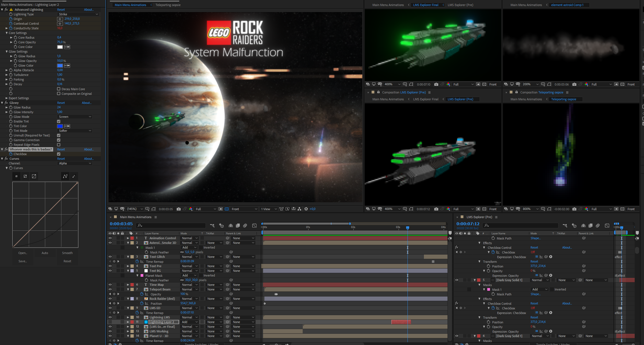Enable motion blur switch in Main Menu Animations timeline

tap(245, 226)
